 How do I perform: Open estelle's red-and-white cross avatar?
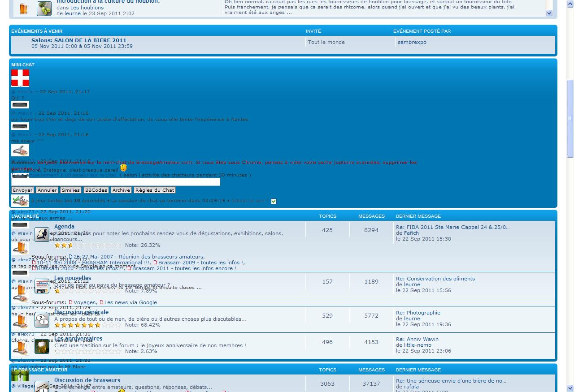click(20, 78)
